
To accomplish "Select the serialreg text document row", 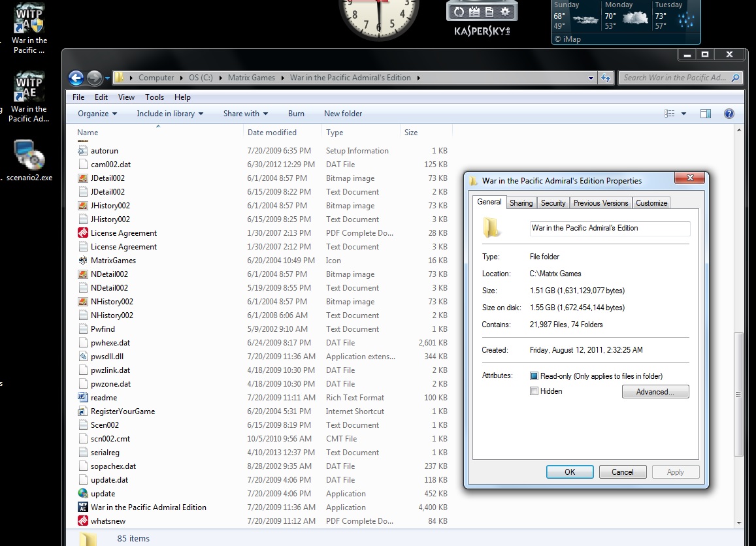I will 263,453.
